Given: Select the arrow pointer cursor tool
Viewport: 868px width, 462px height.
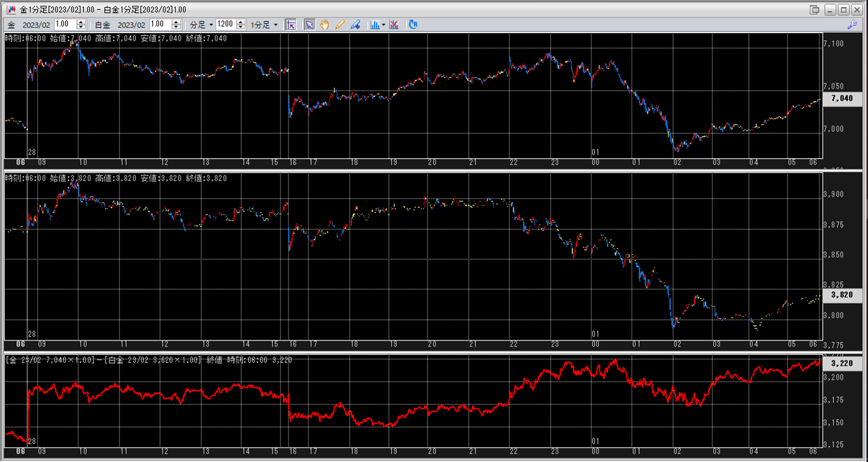Looking at the screenshot, I should tap(309, 25).
